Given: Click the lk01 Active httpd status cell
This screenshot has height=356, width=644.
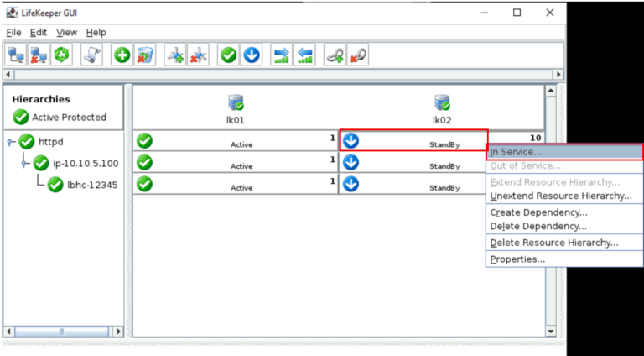Looking at the screenshot, I should 236,141.
